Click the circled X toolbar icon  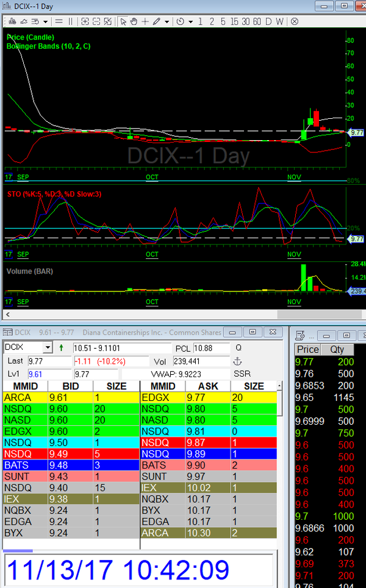295,22
